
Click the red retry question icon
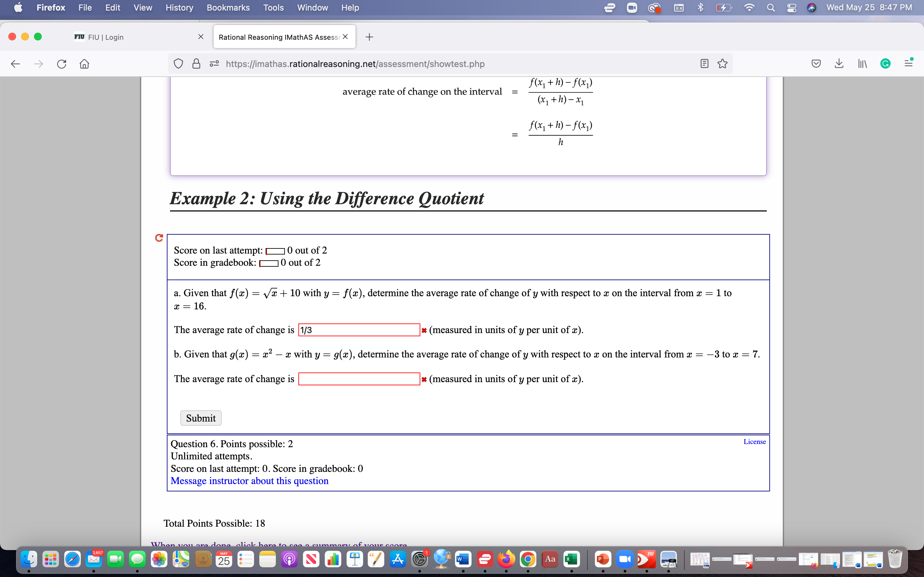[x=159, y=238]
